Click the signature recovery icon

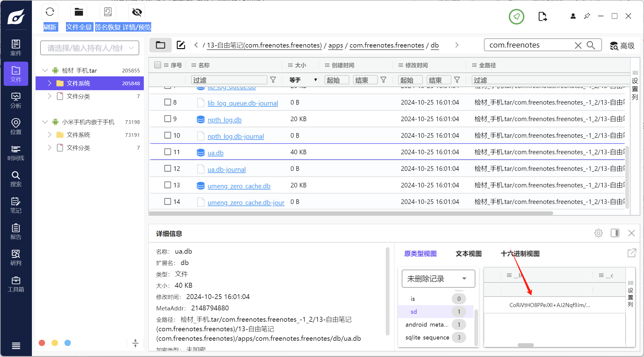coord(108,12)
